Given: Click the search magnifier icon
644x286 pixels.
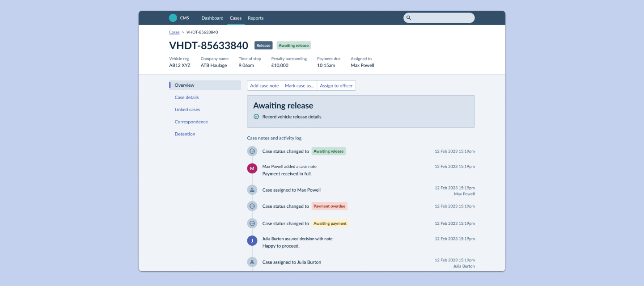Looking at the screenshot, I should point(409,18).
